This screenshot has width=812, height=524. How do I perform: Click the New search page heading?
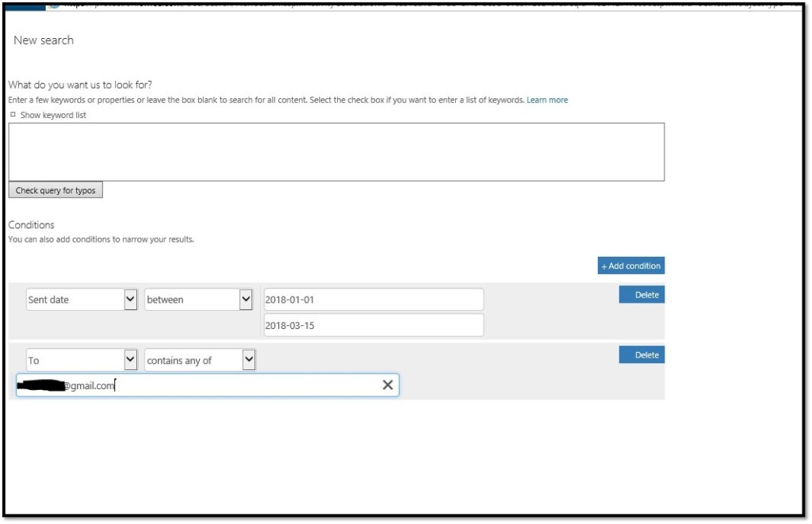[x=44, y=40]
